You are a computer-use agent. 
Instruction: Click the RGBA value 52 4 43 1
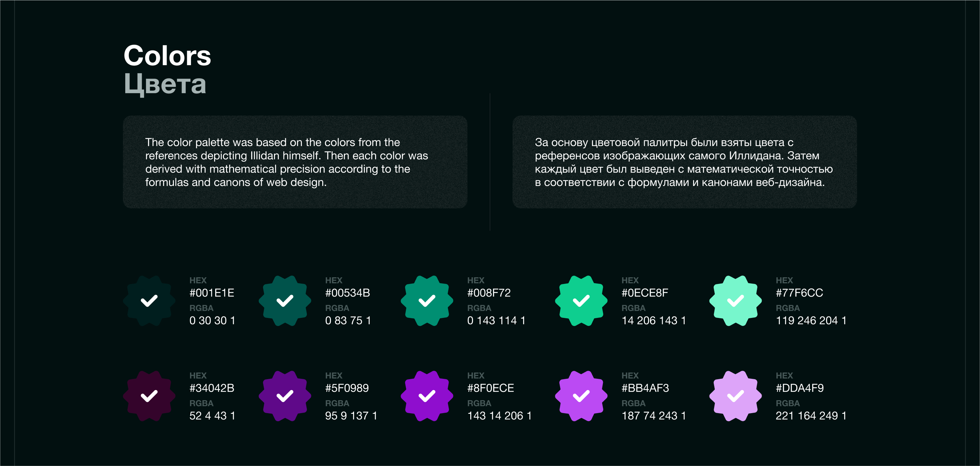(212, 416)
